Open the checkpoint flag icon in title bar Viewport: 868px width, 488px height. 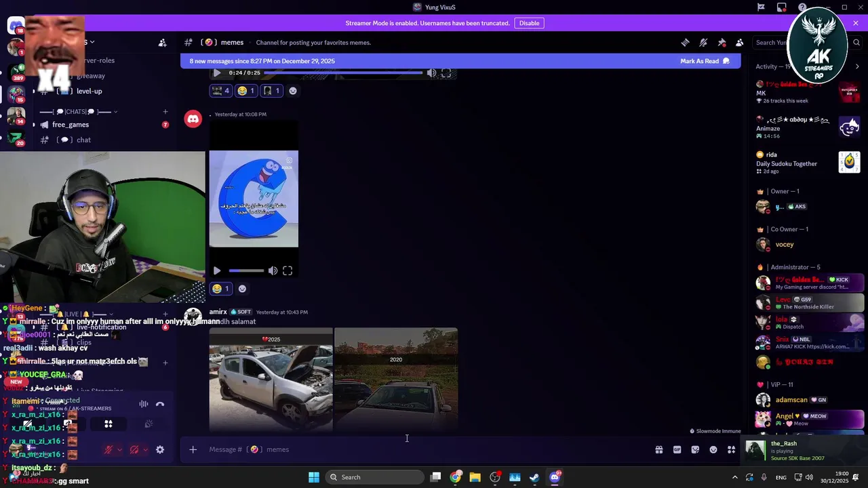tap(761, 7)
